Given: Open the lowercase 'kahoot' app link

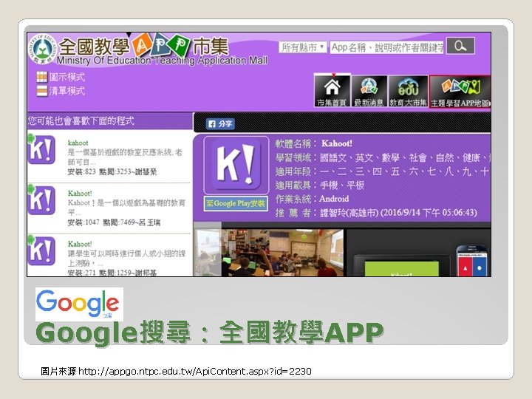Looking at the screenshot, I should [x=78, y=143].
